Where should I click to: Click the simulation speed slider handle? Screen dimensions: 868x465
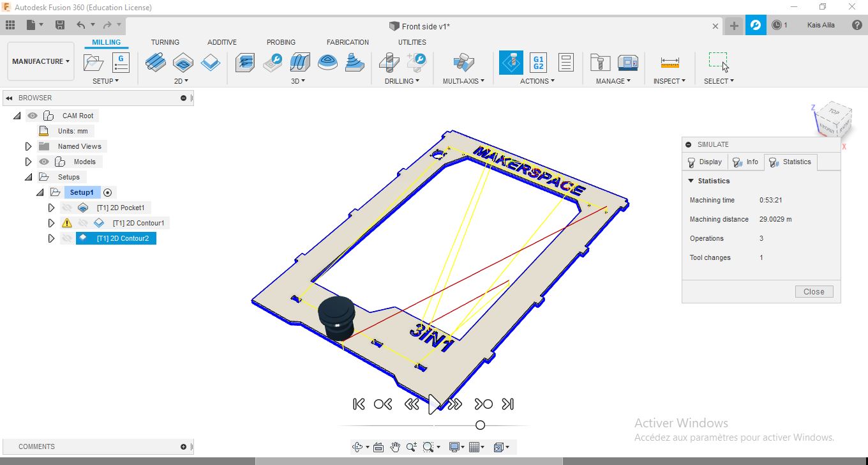point(481,425)
